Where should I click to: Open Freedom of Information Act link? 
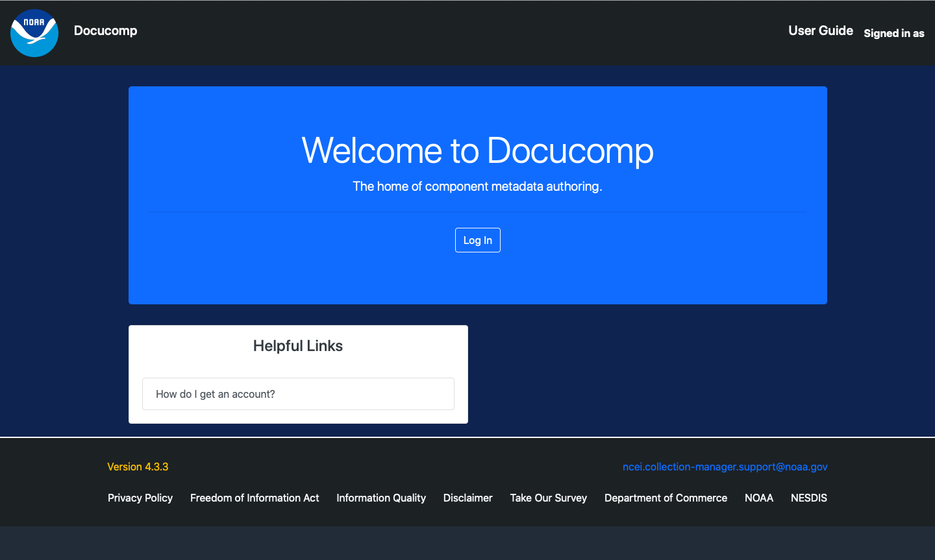(255, 498)
